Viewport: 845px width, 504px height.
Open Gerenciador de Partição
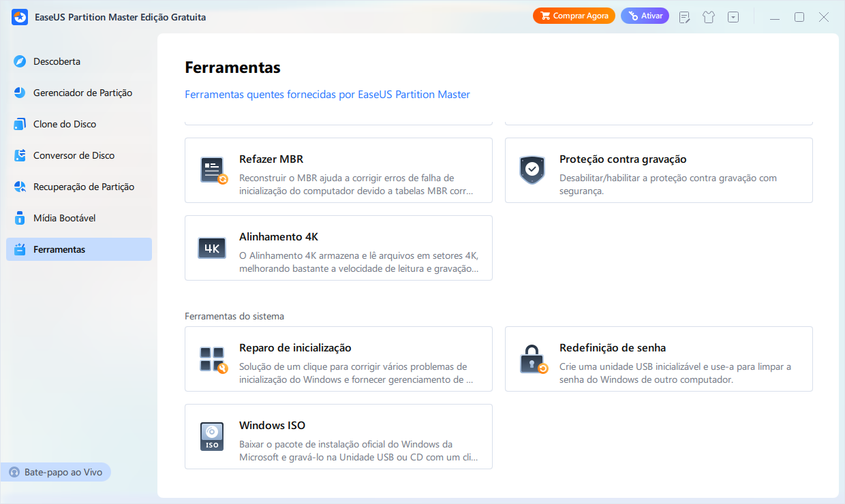pos(79,93)
